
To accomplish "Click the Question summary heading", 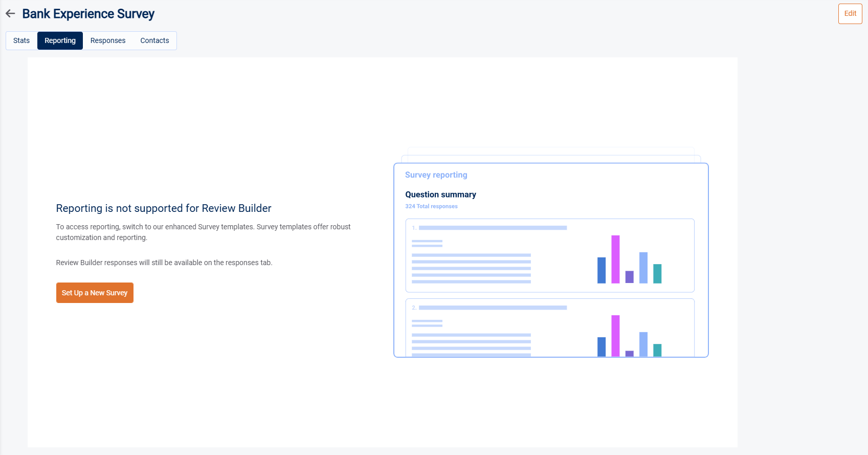I will (x=440, y=194).
